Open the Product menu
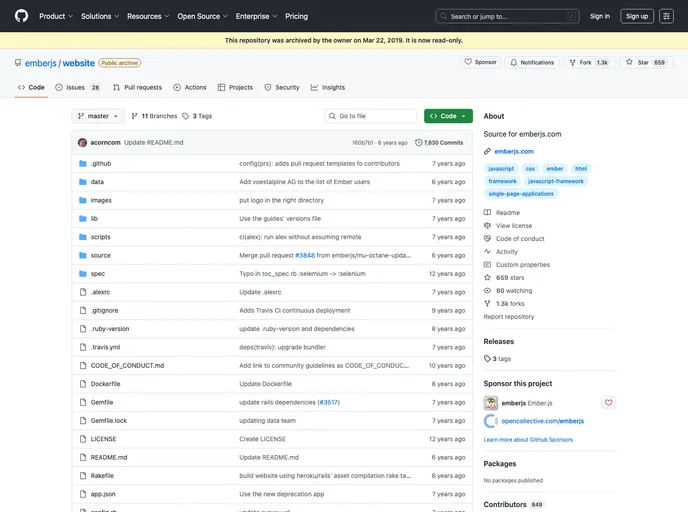Viewport: 688px width, 512px height. click(56, 16)
